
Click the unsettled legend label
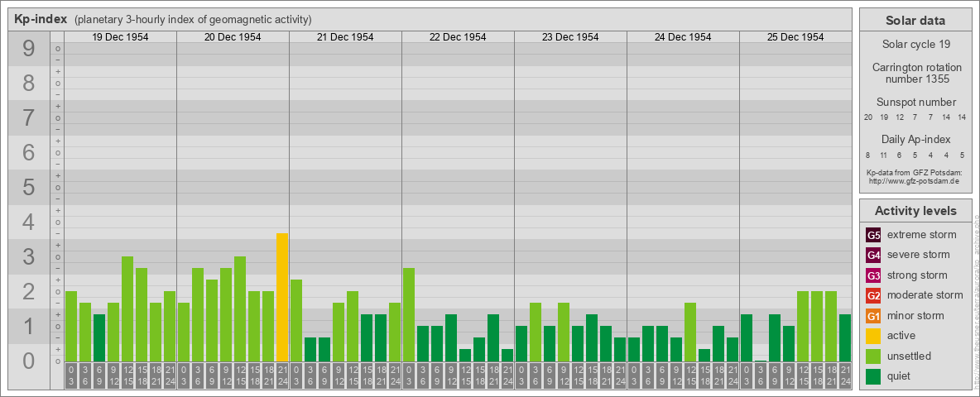(x=910, y=356)
